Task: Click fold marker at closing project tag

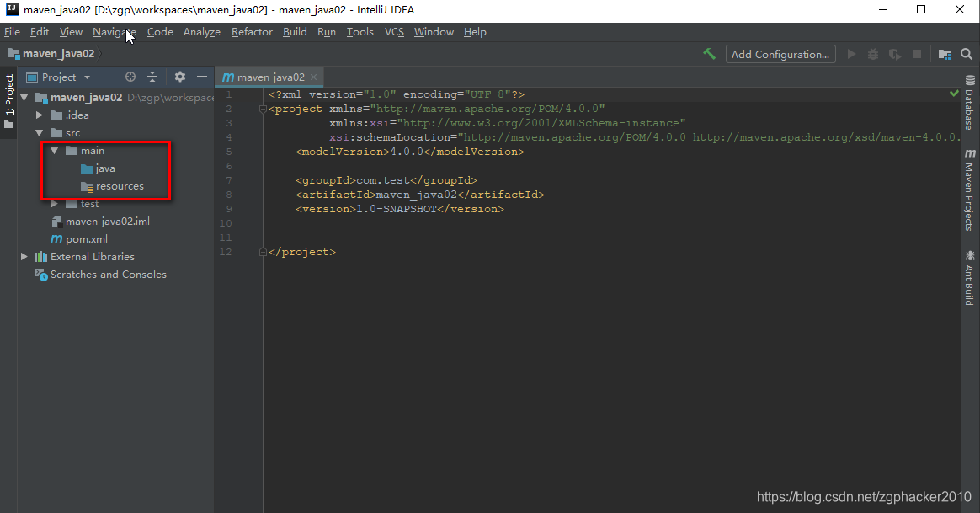Action: pos(264,252)
